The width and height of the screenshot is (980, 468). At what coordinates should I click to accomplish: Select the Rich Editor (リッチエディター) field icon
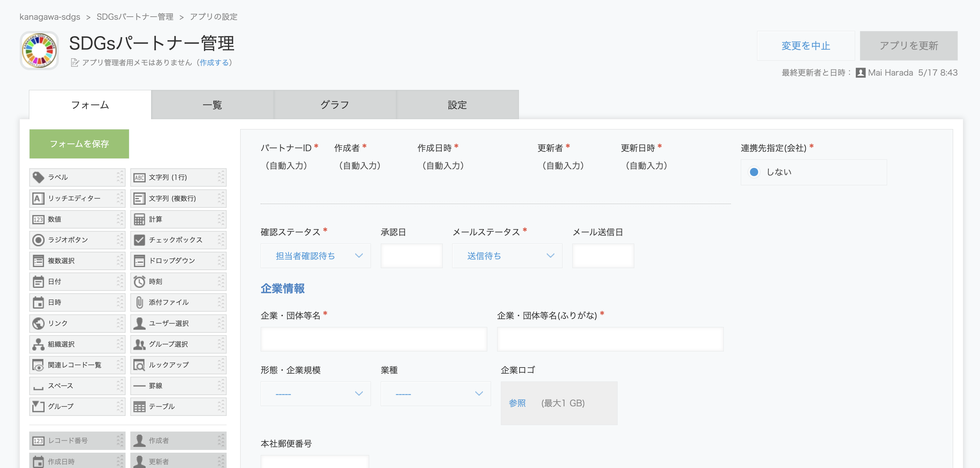(x=37, y=198)
